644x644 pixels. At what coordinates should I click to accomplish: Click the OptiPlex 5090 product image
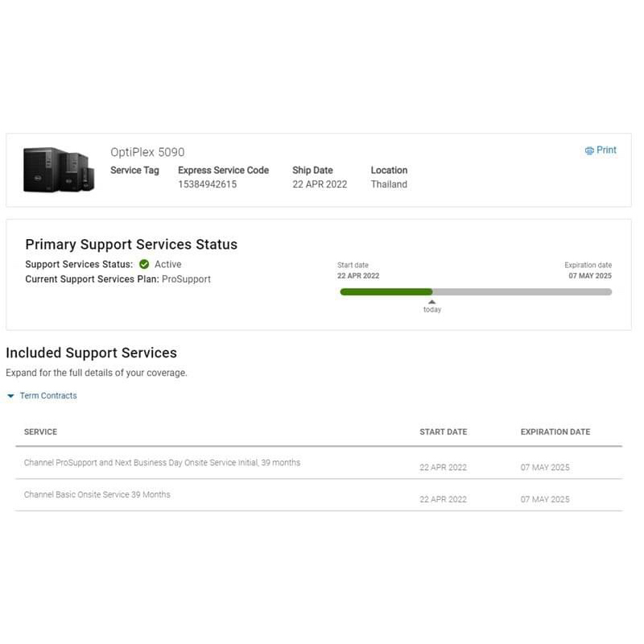tap(58, 170)
